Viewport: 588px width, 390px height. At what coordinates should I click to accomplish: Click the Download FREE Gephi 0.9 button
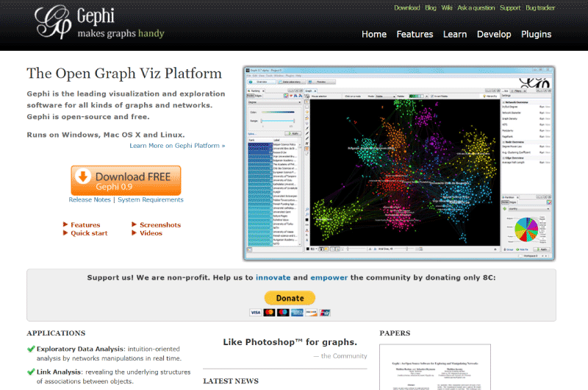click(126, 180)
